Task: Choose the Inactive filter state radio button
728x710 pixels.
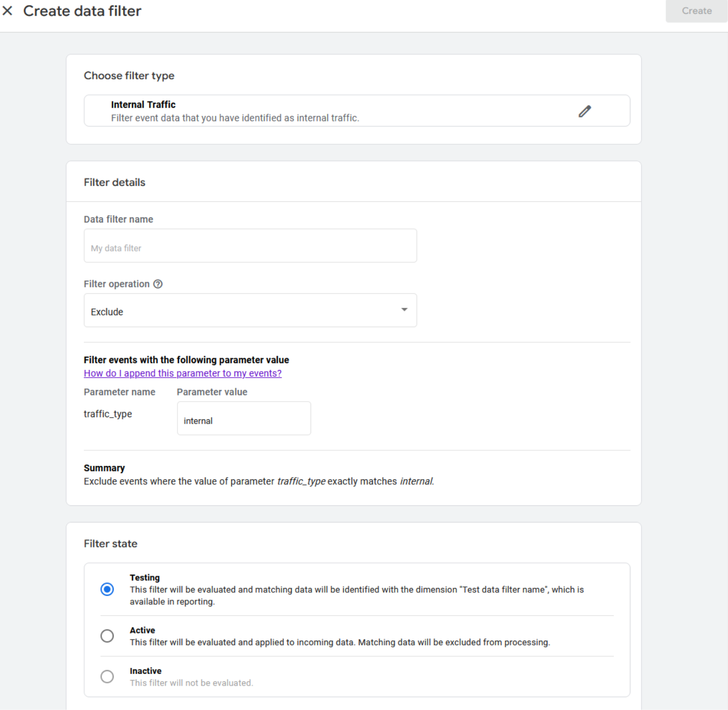Action: [107, 677]
